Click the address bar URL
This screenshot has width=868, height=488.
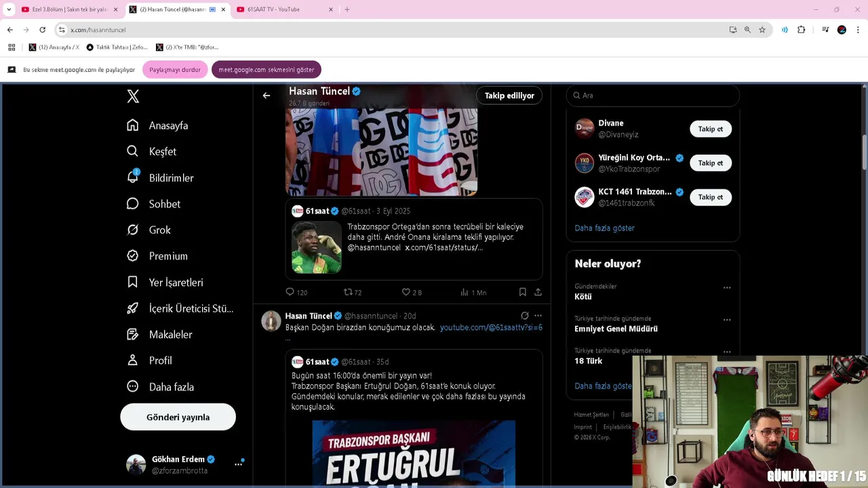98,30
